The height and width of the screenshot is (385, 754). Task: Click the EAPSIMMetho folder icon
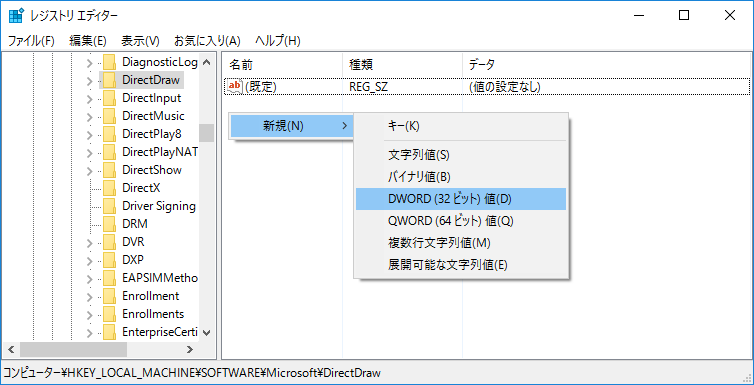[110, 278]
